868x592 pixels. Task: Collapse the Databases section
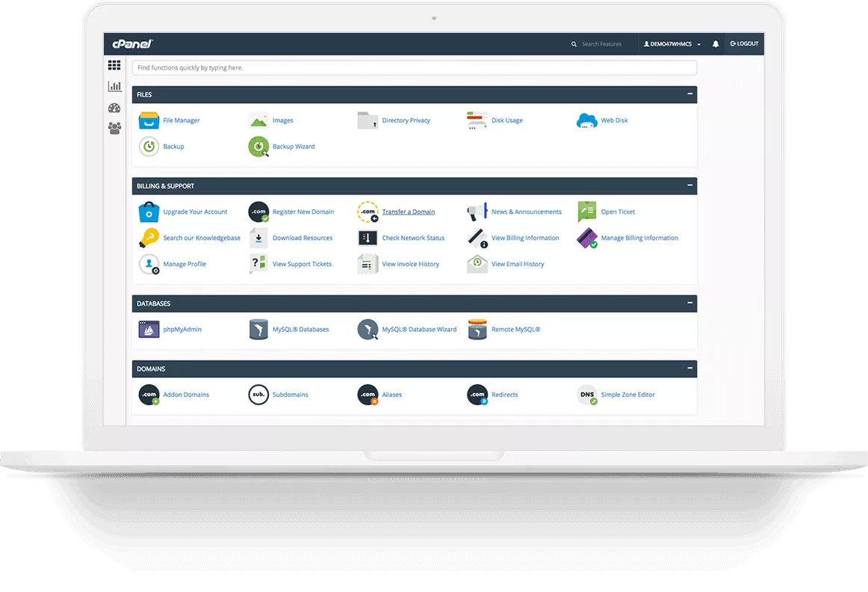[x=689, y=303]
